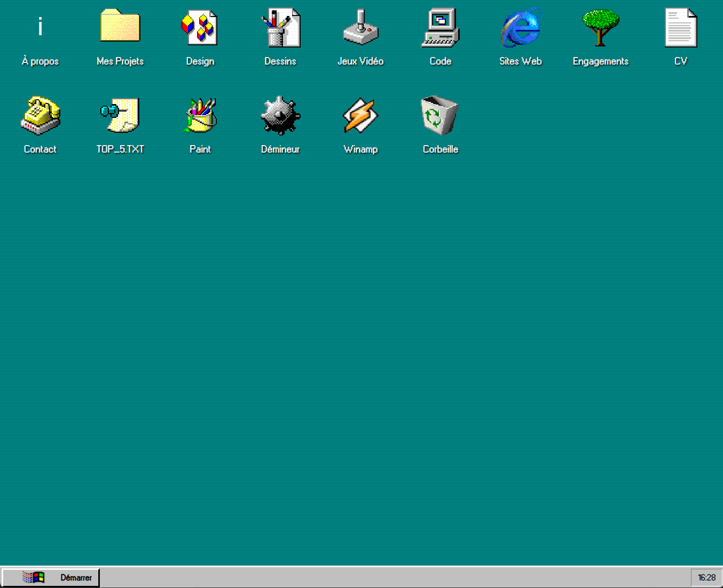Open the TOP_5.TXT note file
The height and width of the screenshot is (588, 723).
click(120, 116)
